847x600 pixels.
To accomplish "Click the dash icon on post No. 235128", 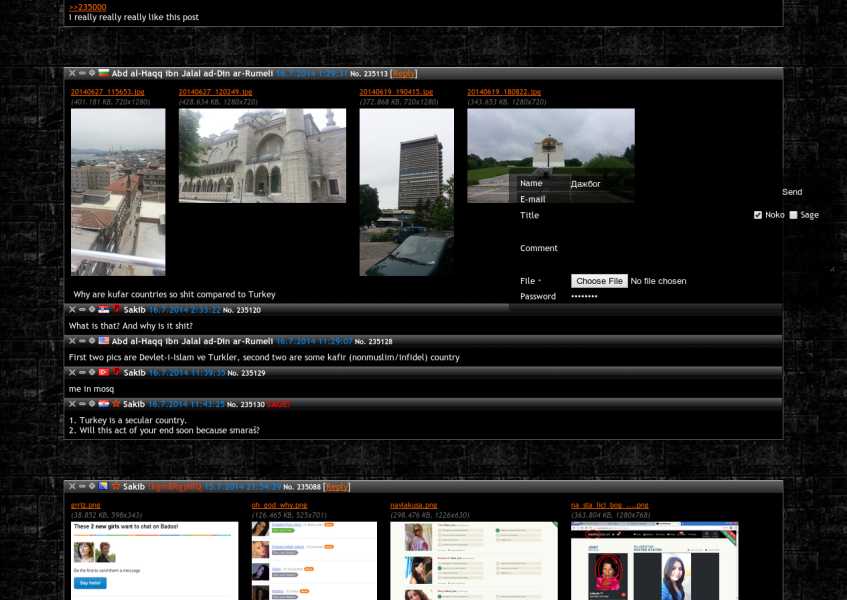I will pos(82,341).
